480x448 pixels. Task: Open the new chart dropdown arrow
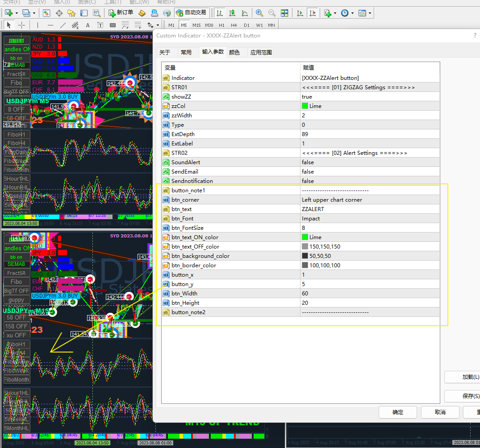coord(17,13)
